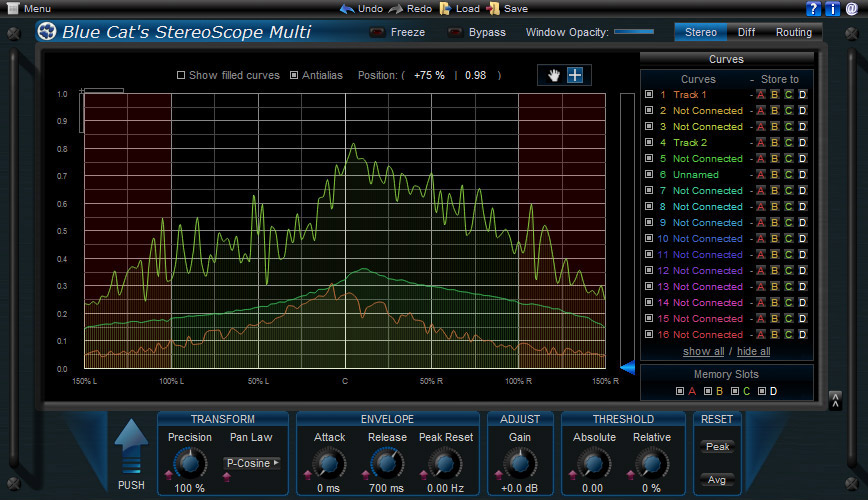The image size is (868, 500).
Task: Click the Redo arrow icon
Action: (x=396, y=8)
